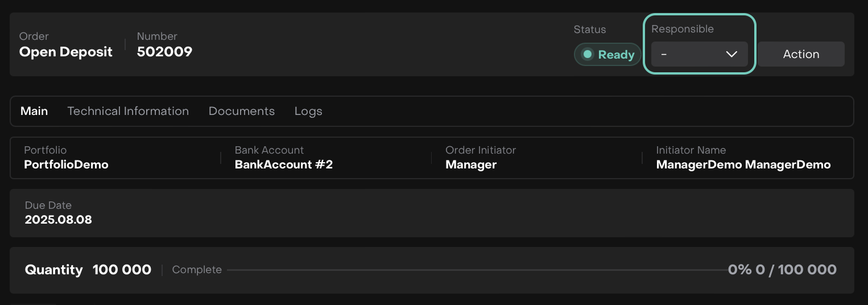Click the Order Initiator Manager value
868x305 pixels.
[x=471, y=164]
